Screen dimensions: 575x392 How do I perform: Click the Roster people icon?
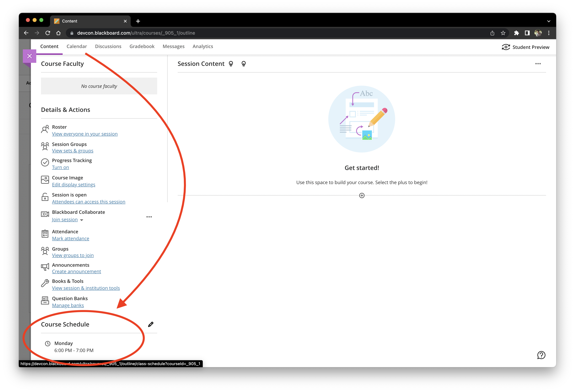[45, 129]
